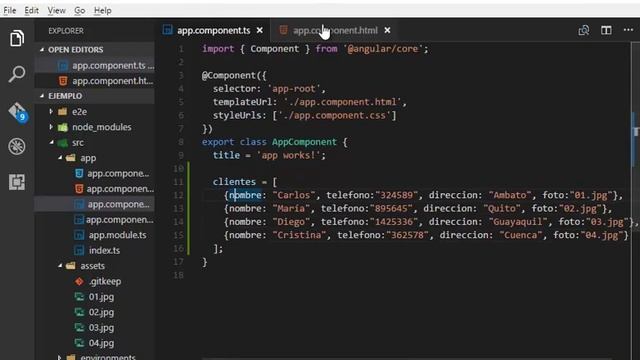640x360 pixels.
Task: Click the string "Cristina" in line 15
Action: 299,235
